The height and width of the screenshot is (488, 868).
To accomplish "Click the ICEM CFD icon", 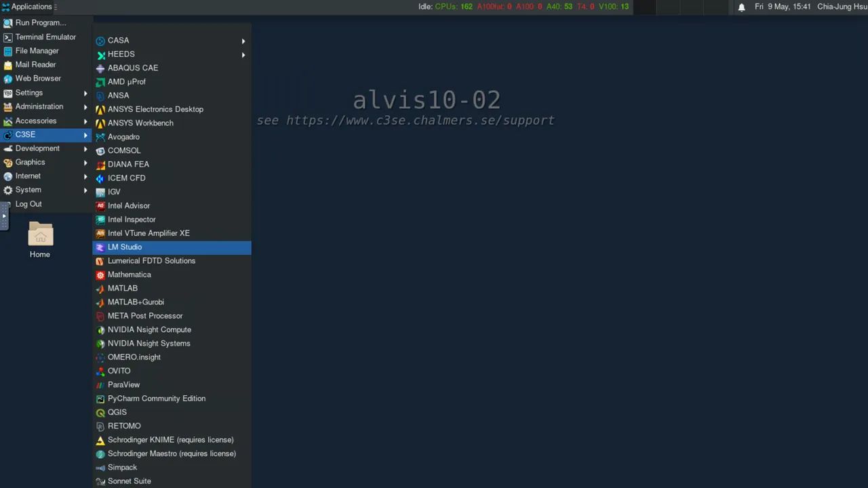I will (100, 178).
